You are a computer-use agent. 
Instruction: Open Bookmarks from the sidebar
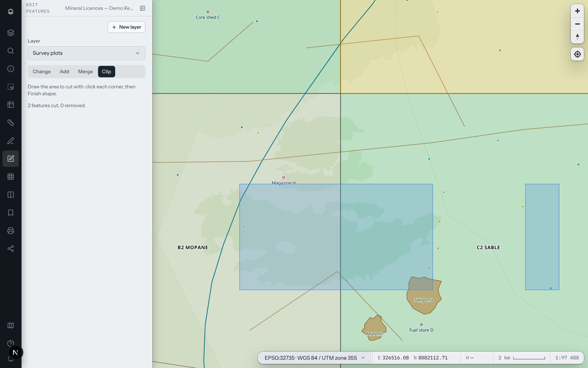click(x=10, y=213)
